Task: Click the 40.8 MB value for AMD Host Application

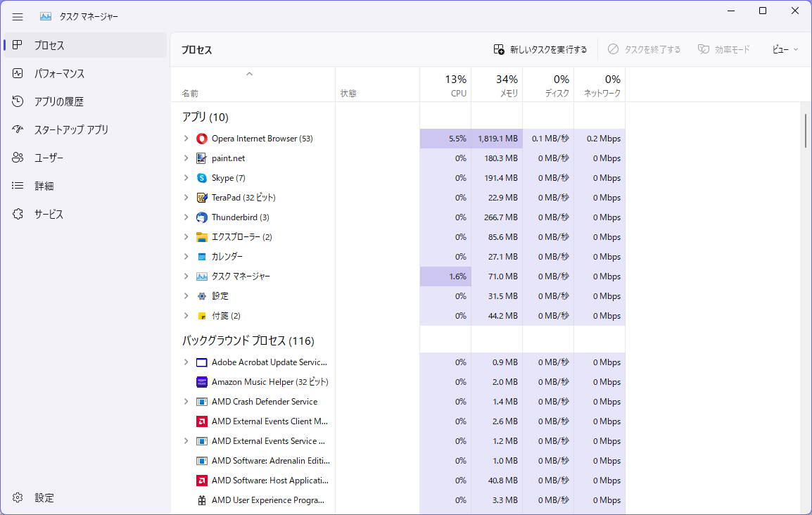Action: pos(503,481)
